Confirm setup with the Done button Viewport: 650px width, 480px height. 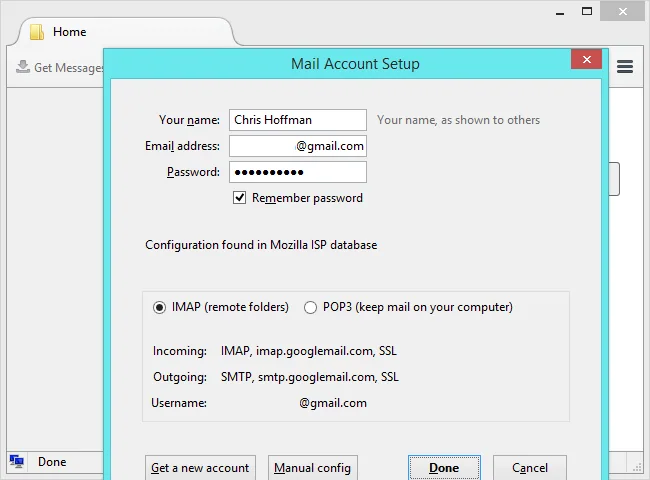444,468
